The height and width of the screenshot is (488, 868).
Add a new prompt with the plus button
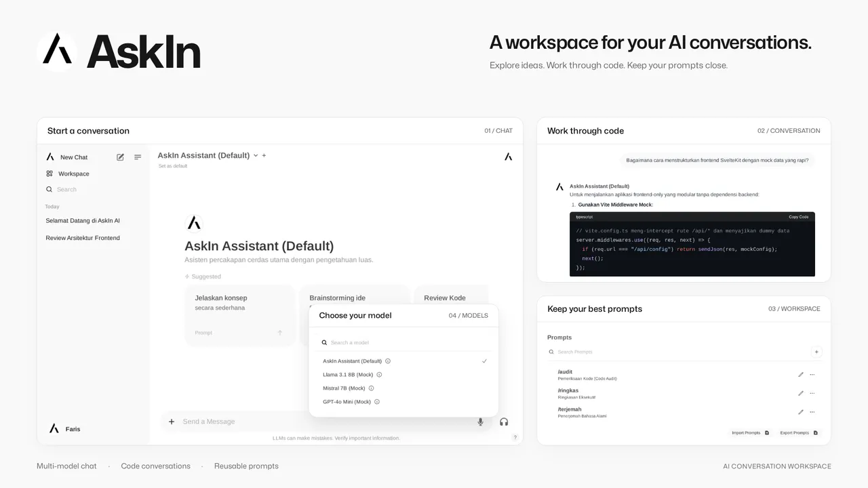click(816, 352)
